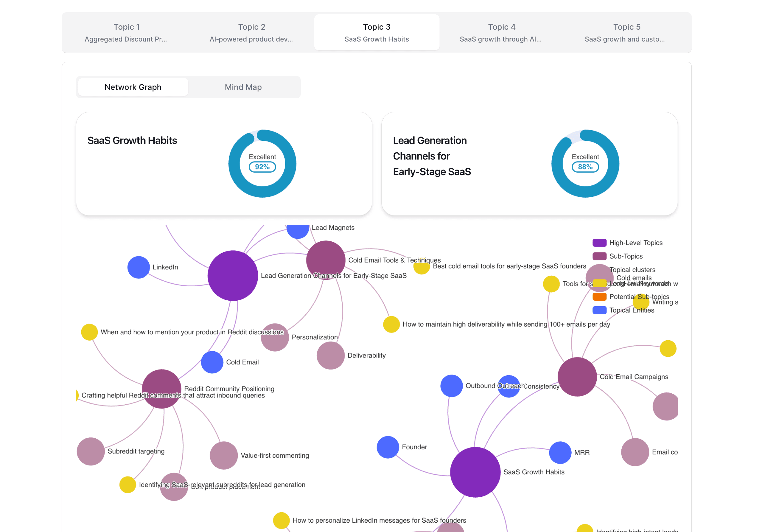Click the Cold Email Campaigns sub-topic node
This screenshot has width=766, height=532.
click(x=577, y=377)
